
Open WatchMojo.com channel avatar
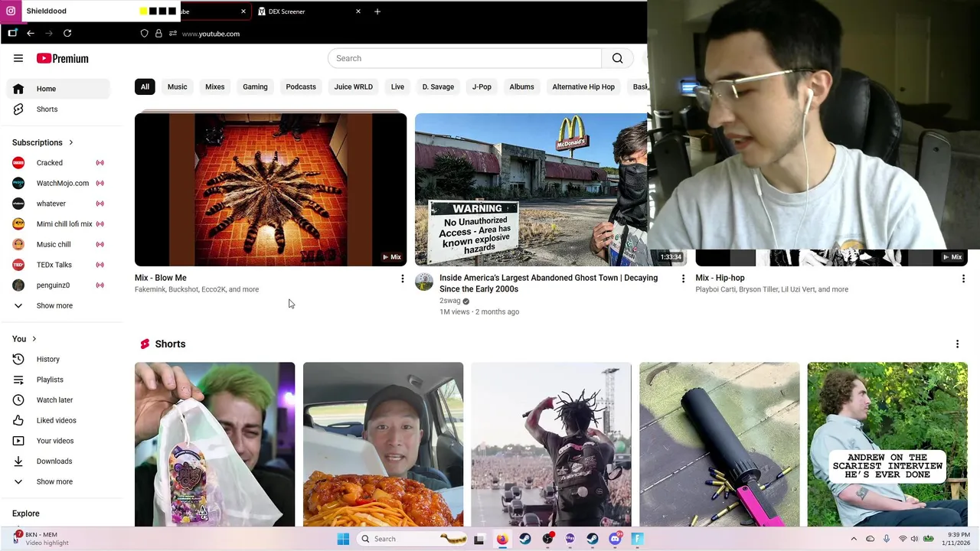(18, 183)
